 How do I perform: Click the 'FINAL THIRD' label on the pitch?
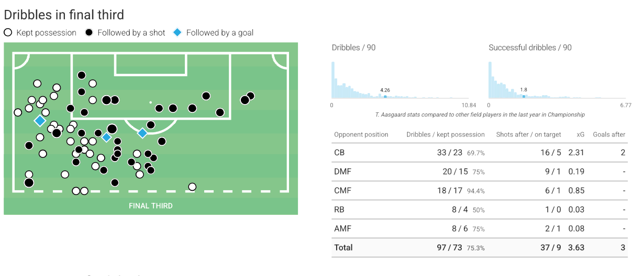151,205
